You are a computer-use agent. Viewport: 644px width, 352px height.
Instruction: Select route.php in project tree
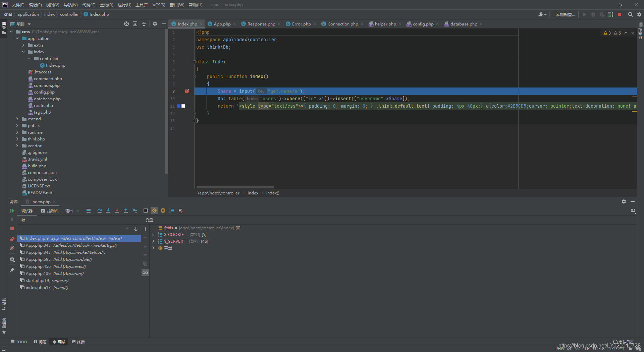[43, 106]
